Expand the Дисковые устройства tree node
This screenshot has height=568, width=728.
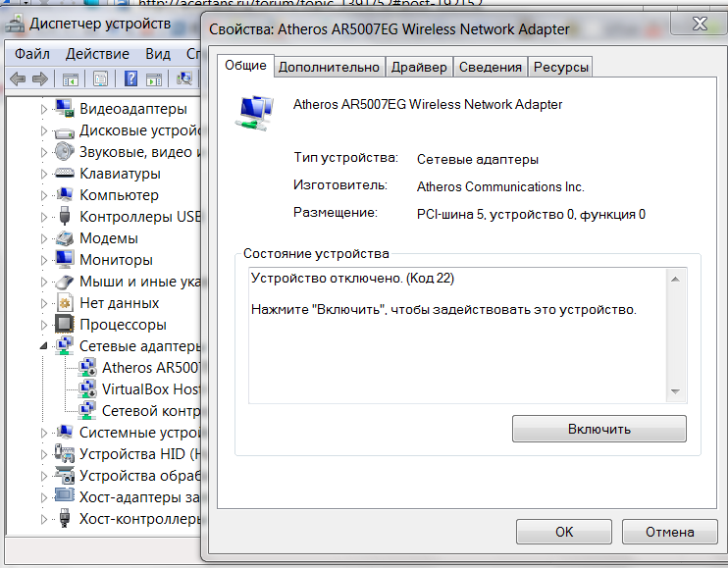click(44, 130)
